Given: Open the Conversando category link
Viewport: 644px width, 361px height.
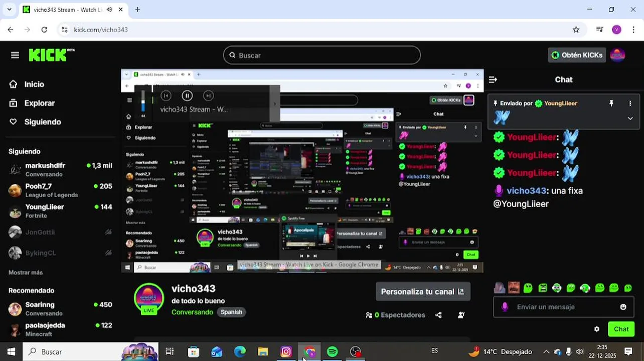Looking at the screenshot, I should tap(192, 312).
